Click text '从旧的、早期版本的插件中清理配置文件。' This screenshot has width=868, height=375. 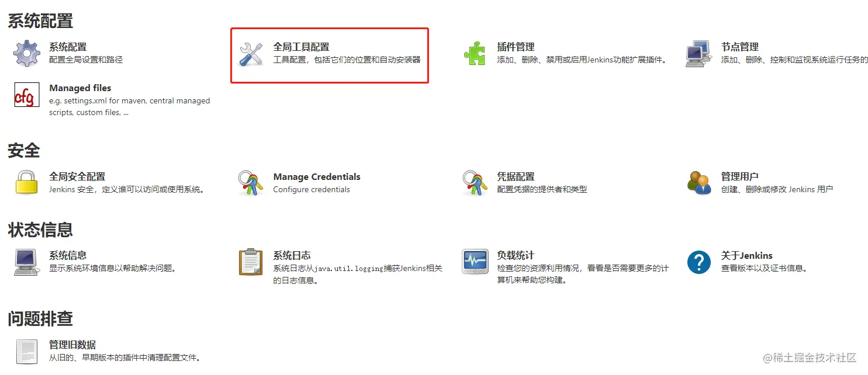coord(126,357)
